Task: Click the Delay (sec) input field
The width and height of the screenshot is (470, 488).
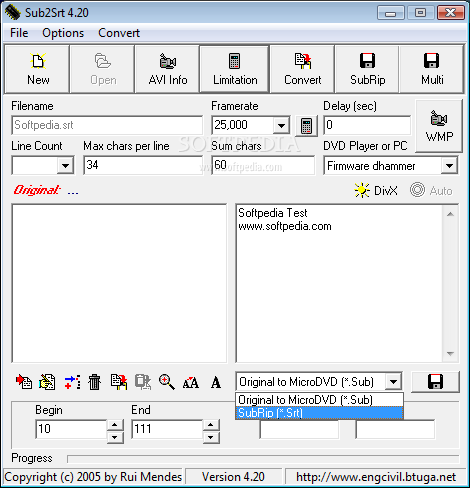Action: pyautogui.click(x=367, y=125)
